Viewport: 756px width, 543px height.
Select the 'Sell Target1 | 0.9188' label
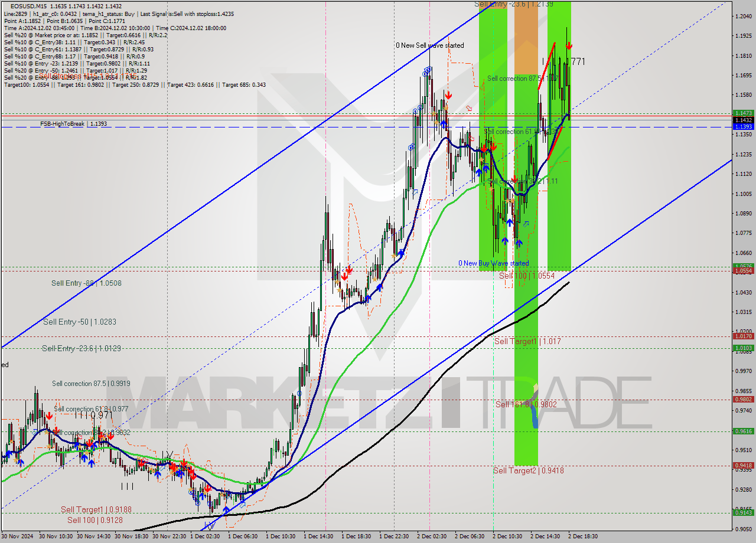tap(96, 509)
